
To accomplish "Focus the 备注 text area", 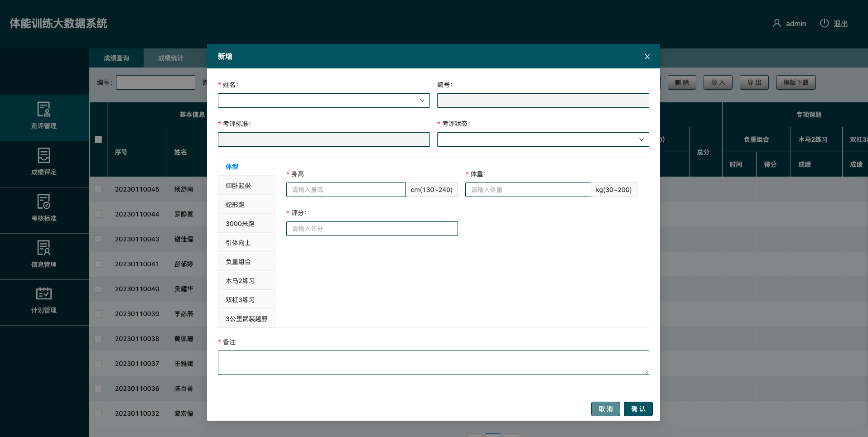I will pyautogui.click(x=434, y=363).
